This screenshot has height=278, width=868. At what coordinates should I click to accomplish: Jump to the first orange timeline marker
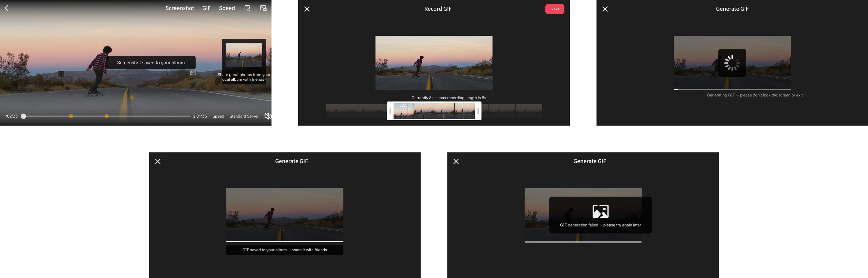[71, 116]
